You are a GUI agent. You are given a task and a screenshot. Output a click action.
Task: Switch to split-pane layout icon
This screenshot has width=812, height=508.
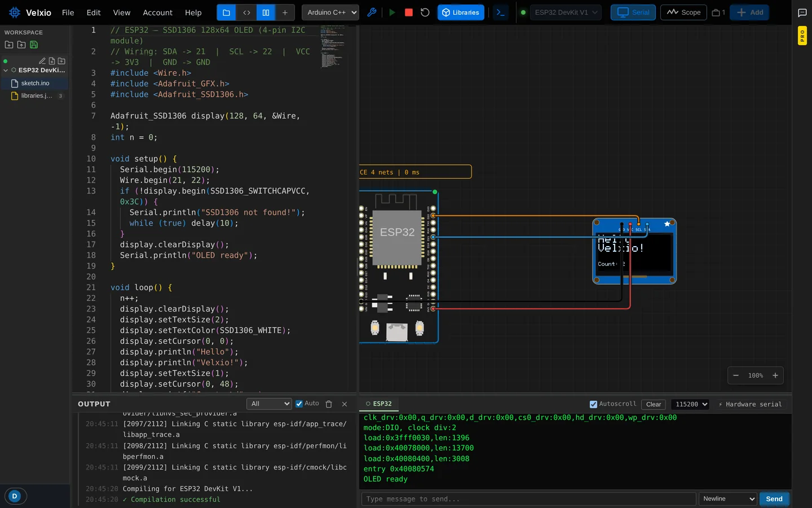click(x=266, y=12)
